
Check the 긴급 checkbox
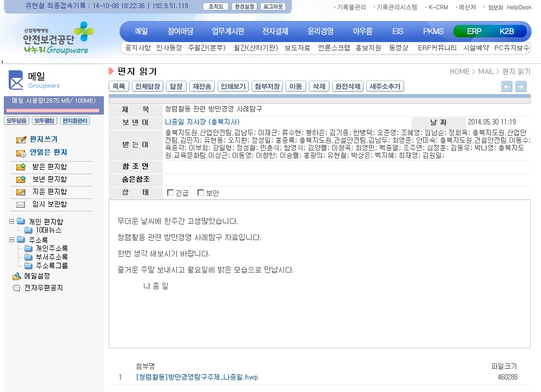point(170,192)
